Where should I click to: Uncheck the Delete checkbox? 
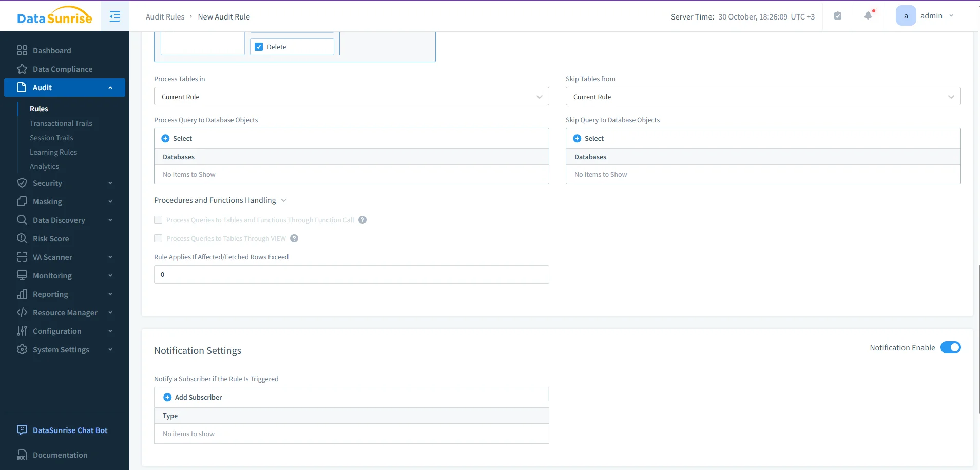tap(258, 46)
